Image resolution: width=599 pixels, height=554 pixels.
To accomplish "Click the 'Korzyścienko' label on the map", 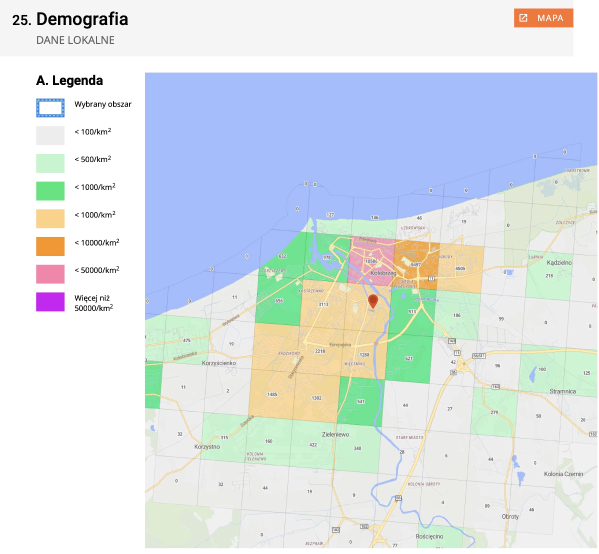I will pyautogui.click(x=219, y=363).
